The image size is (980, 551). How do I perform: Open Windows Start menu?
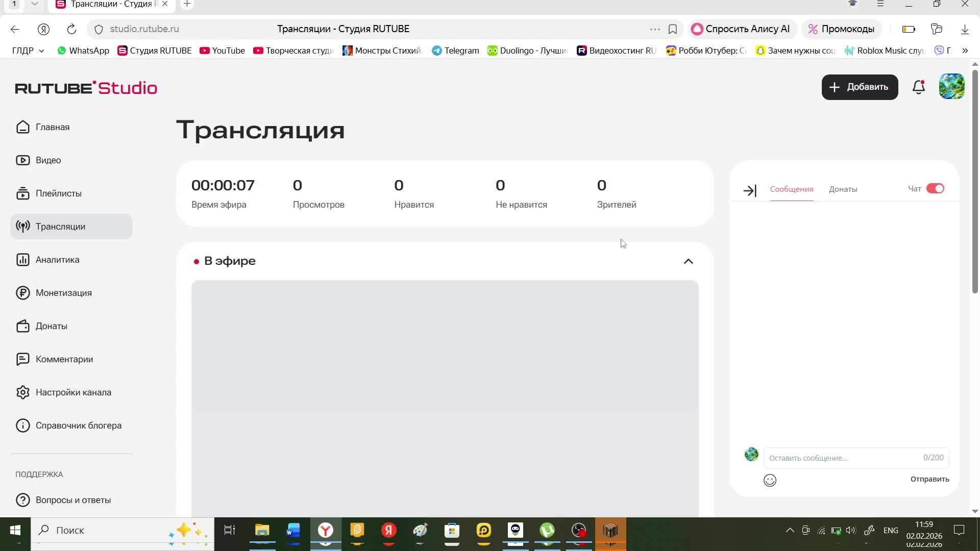tap(15, 530)
